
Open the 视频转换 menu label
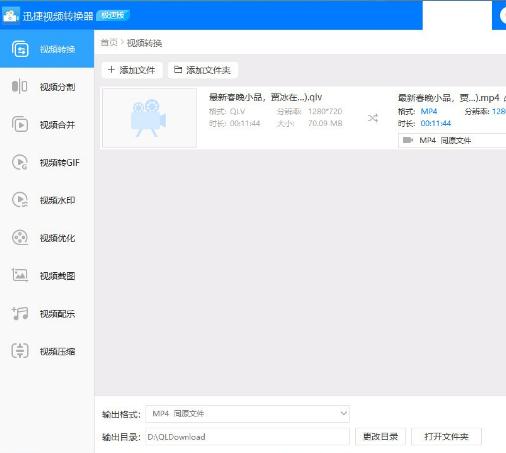(57, 49)
